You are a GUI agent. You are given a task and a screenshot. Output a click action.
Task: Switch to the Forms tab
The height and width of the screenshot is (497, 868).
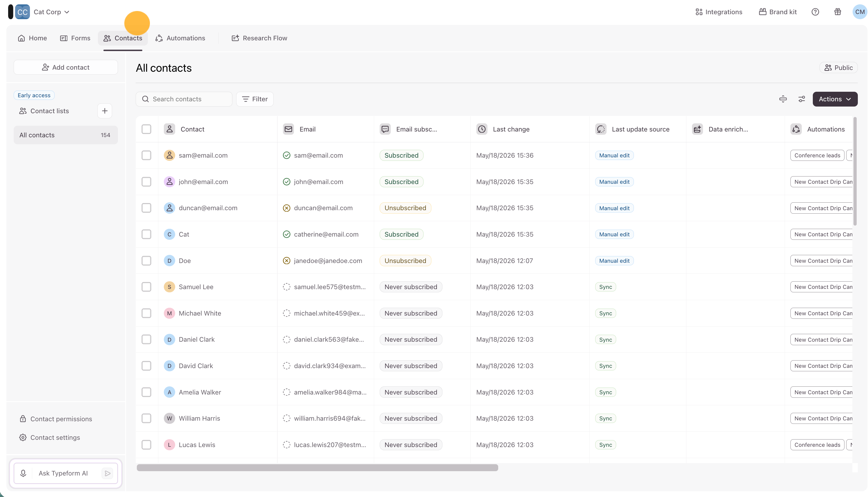(x=75, y=38)
